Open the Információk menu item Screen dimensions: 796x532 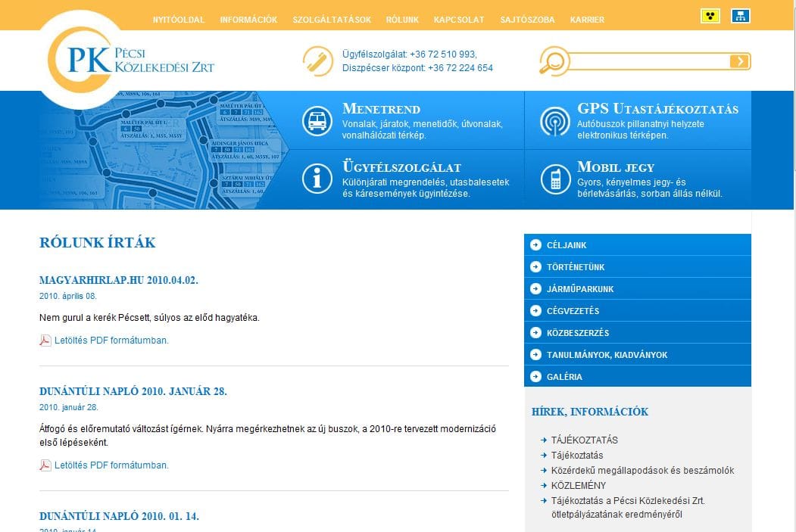click(248, 20)
